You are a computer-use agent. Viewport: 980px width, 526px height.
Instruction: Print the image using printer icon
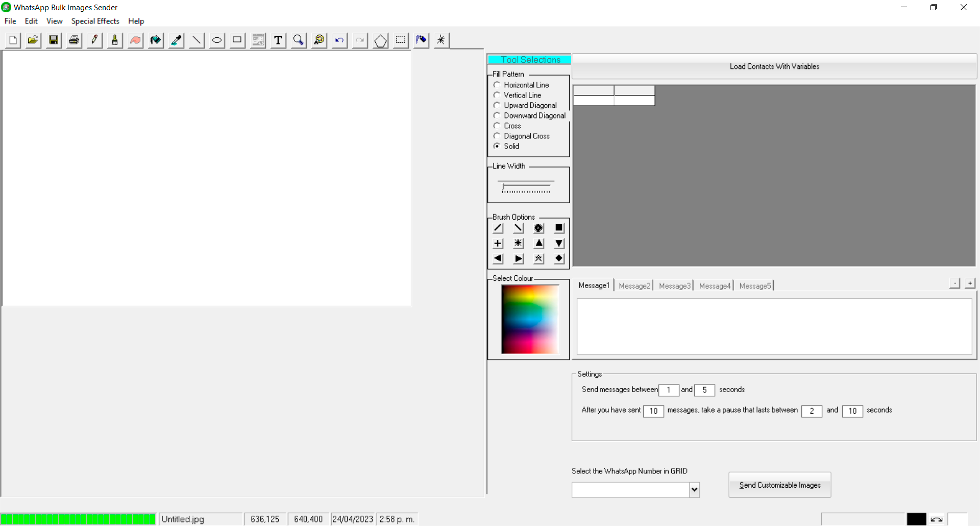[74, 40]
